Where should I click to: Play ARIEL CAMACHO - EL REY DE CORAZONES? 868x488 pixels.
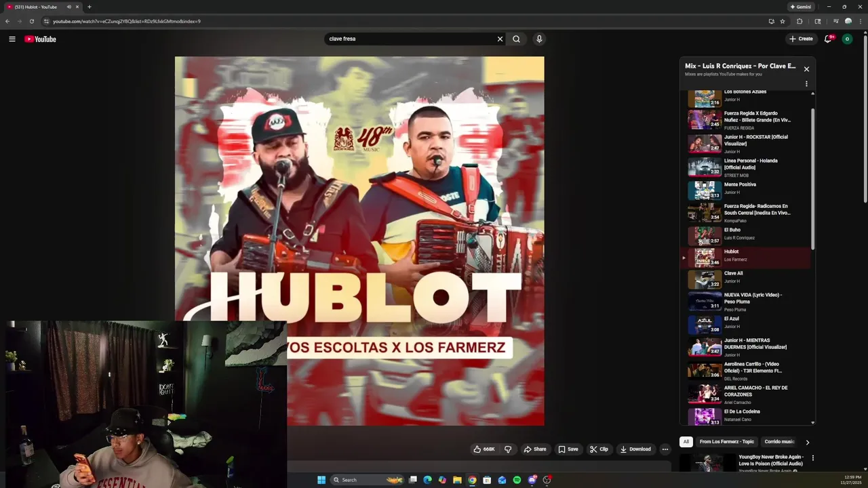[746, 394]
